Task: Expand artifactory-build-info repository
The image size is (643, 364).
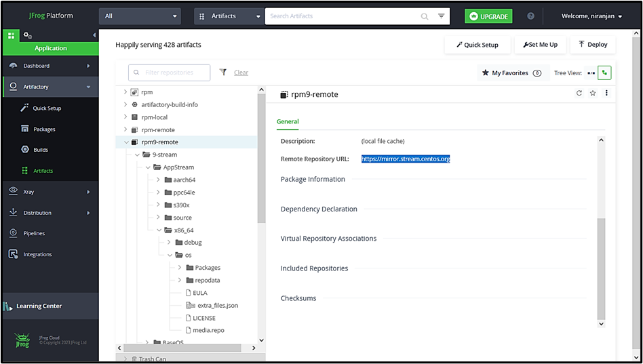Action: click(x=125, y=104)
